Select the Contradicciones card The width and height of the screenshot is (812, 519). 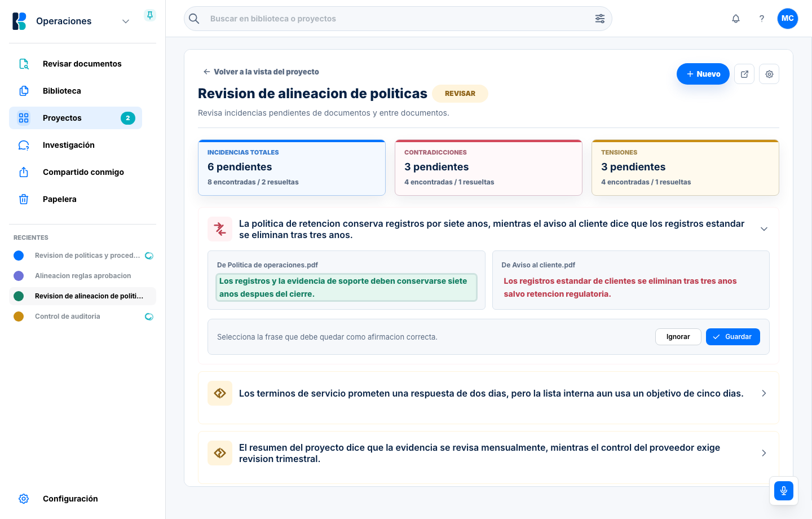pyautogui.click(x=488, y=168)
